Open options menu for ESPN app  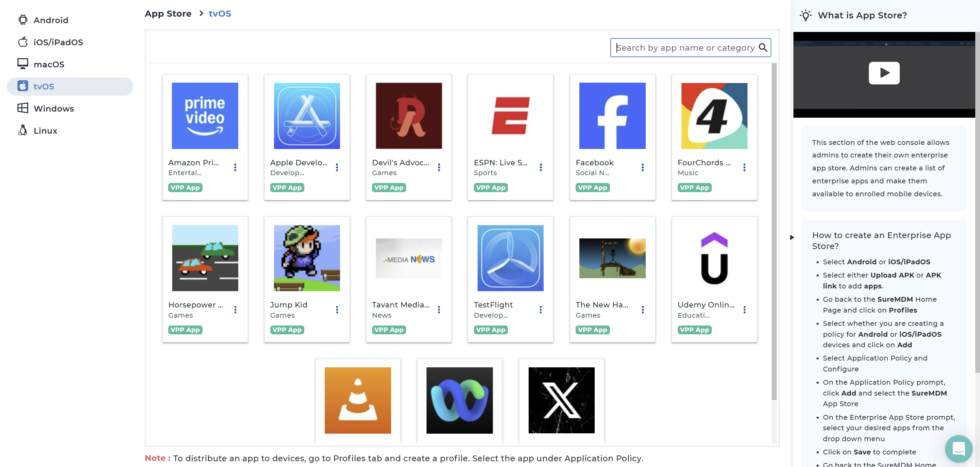(541, 167)
